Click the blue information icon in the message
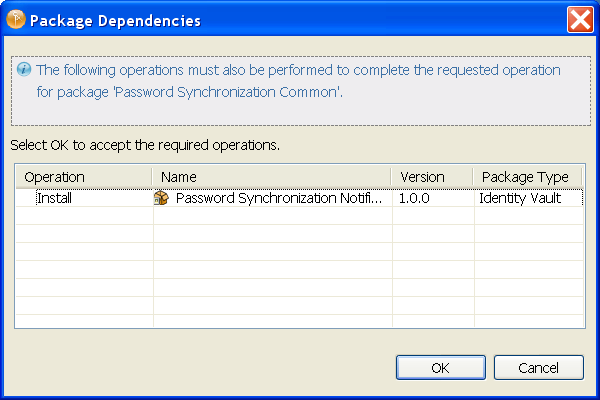The image size is (600, 400). tap(24, 70)
